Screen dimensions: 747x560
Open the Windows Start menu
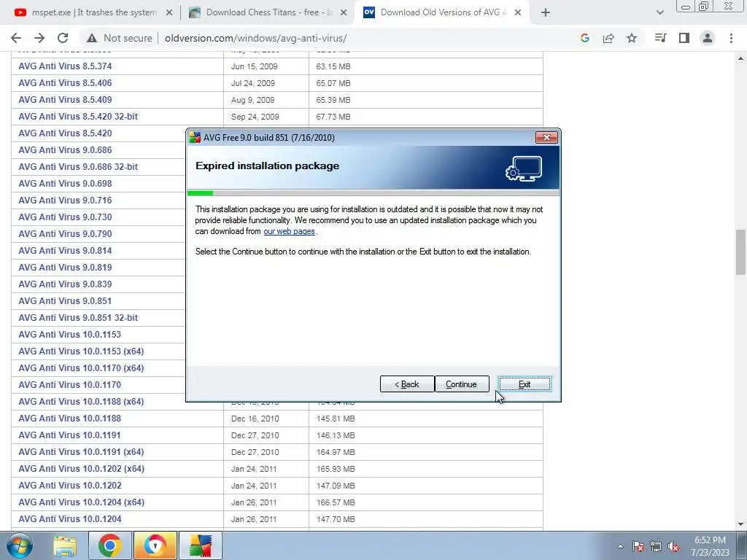[x=20, y=545]
